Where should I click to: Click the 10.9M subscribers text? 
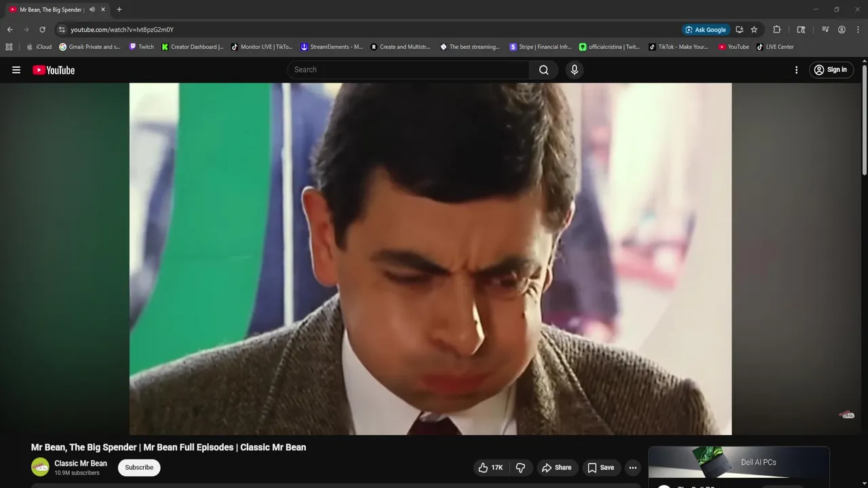point(77,473)
